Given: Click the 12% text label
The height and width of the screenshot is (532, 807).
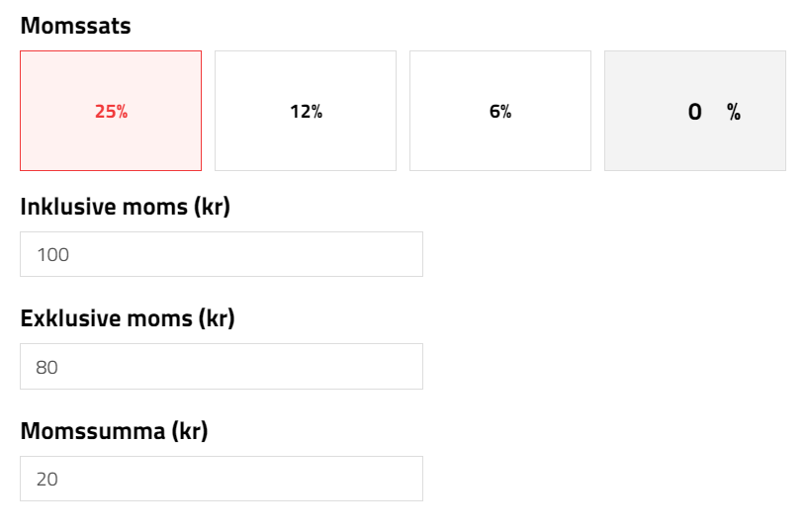Looking at the screenshot, I should (306, 112).
